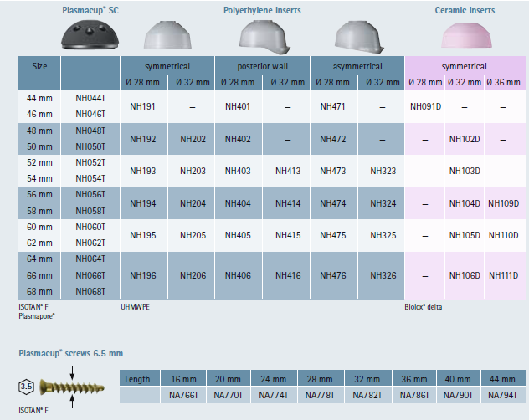The height and width of the screenshot is (420, 529).
Task: Select cup code NH066T
Action: pos(90,275)
